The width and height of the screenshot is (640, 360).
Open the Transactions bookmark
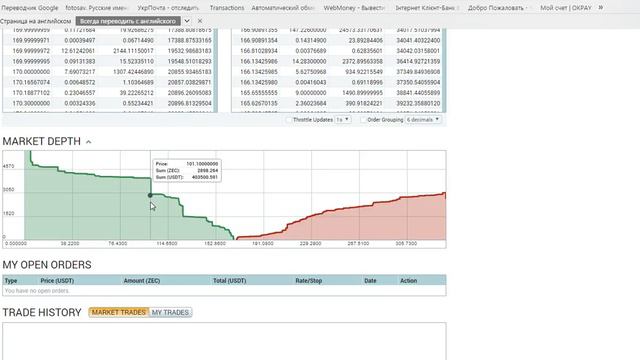(227, 8)
